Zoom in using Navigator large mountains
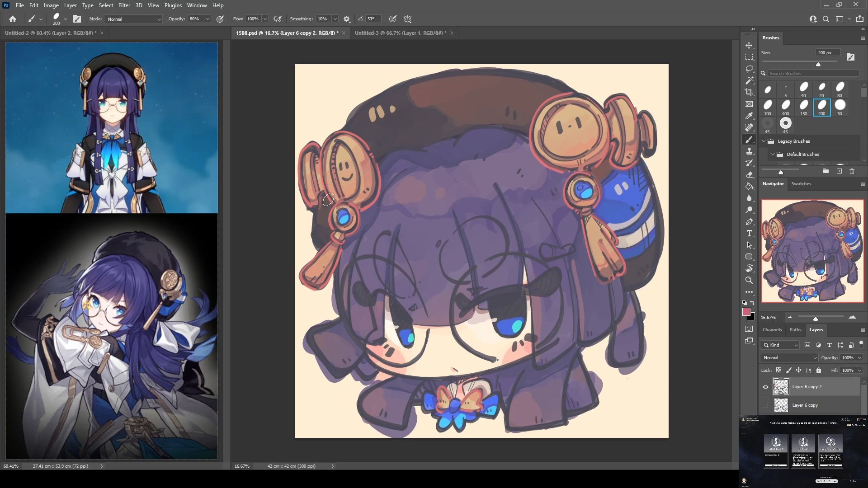 point(852,317)
